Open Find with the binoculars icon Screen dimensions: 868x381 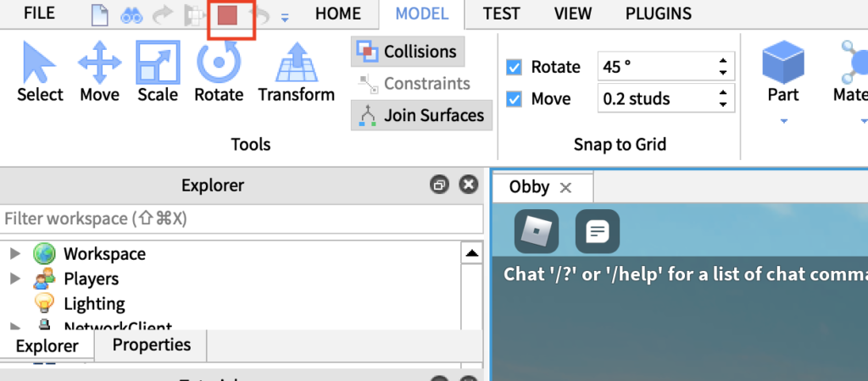[x=131, y=16]
